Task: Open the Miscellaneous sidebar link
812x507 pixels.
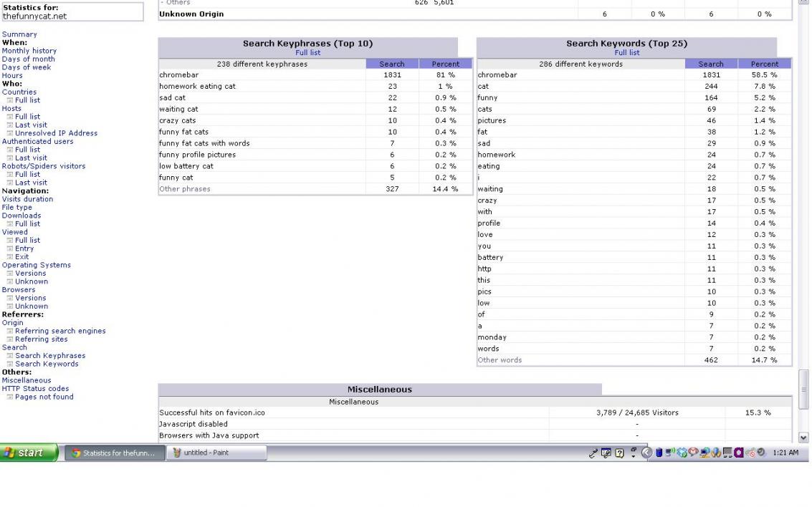Action: point(27,380)
